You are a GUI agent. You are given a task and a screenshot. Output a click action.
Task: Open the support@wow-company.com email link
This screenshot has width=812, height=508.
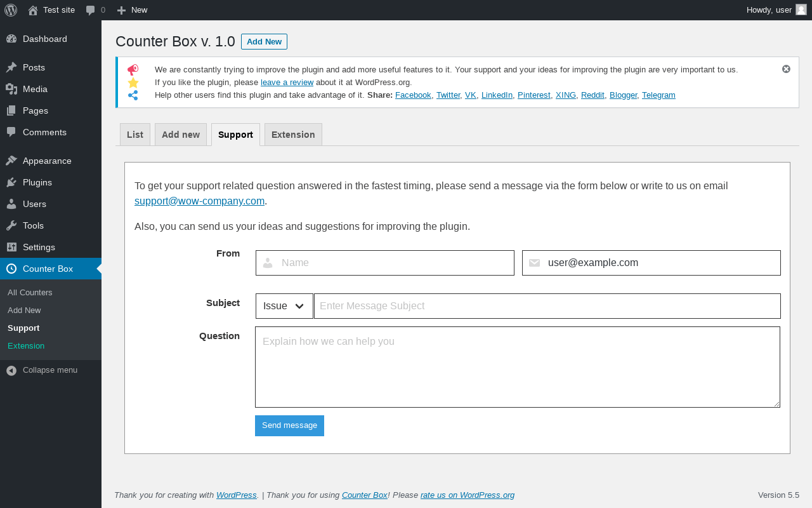click(x=199, y=201)
